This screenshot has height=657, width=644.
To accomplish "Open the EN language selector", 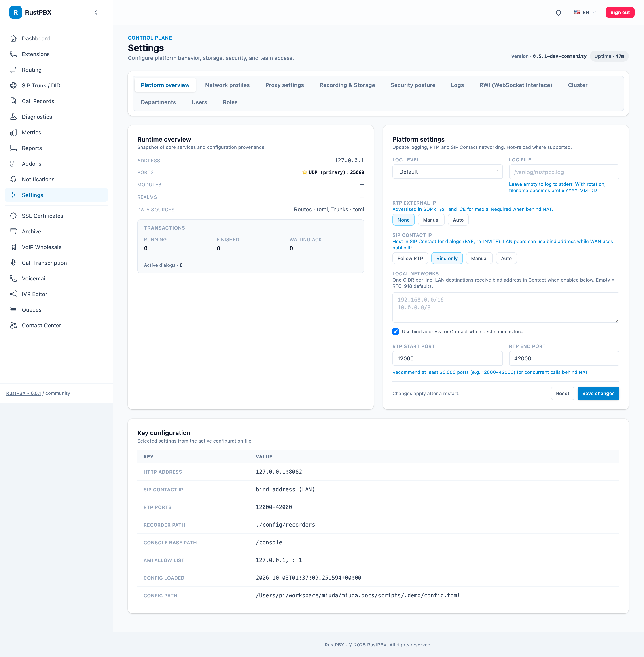I will tap(585, 13).
